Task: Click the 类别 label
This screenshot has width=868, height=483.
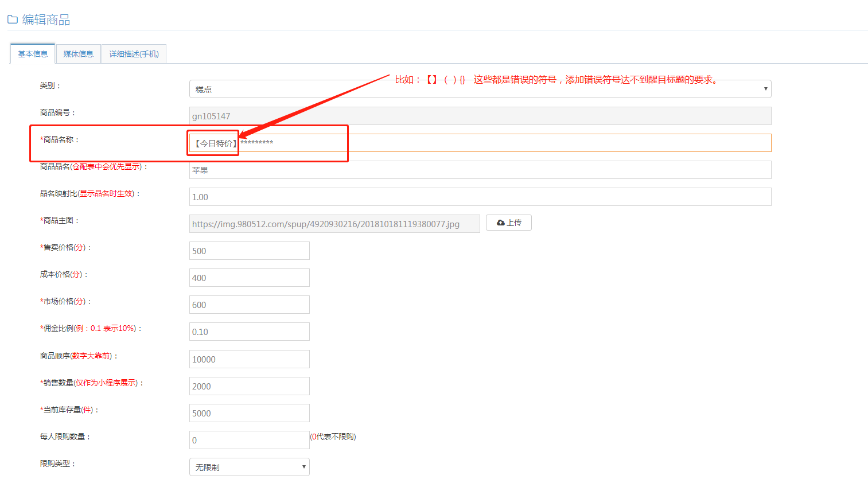Action: pyautogui.click(x=50, y=85)
